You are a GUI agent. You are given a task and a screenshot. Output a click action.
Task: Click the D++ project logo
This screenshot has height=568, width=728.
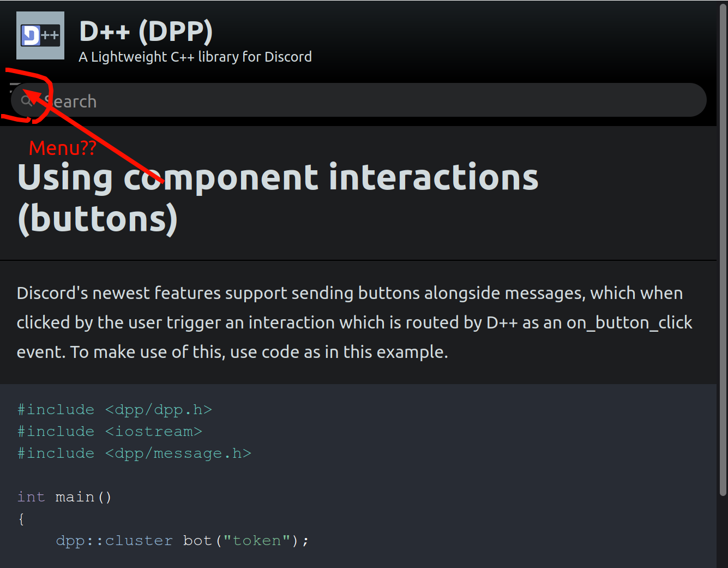[x=40, y=35]
